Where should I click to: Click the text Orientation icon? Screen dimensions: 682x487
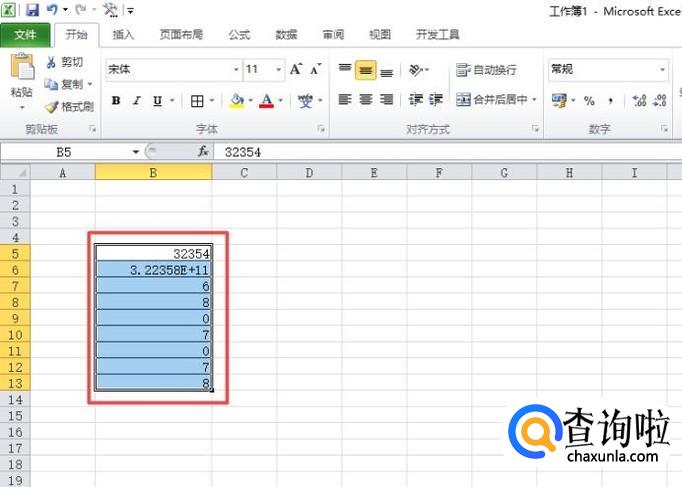click(x=416, y=70)
